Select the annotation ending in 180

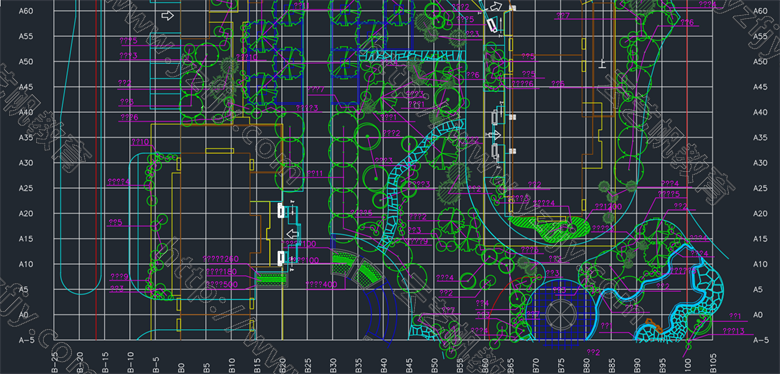point(221,272)
